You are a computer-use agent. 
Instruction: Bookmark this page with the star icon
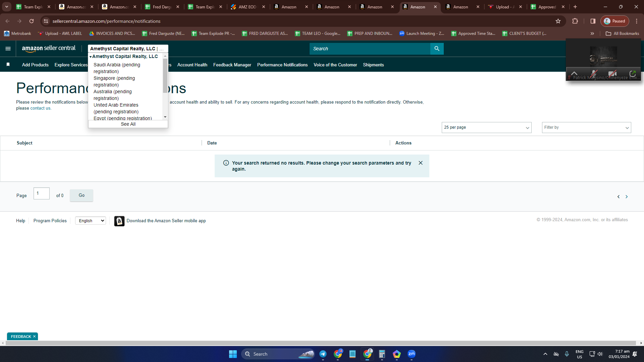[558, 21]
